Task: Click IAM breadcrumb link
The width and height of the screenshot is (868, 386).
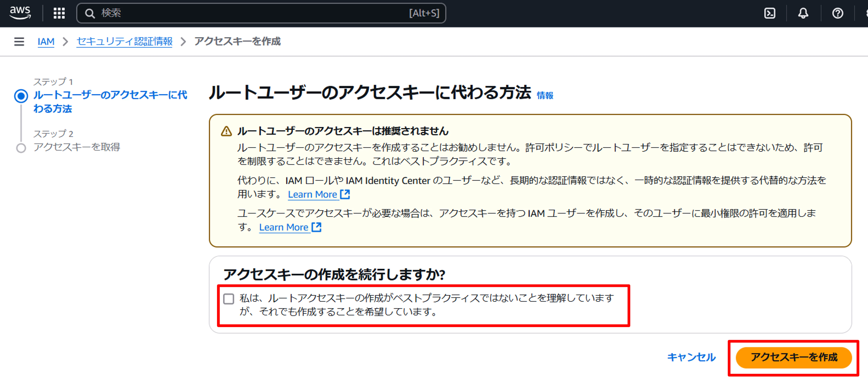Action: (46, 41)
